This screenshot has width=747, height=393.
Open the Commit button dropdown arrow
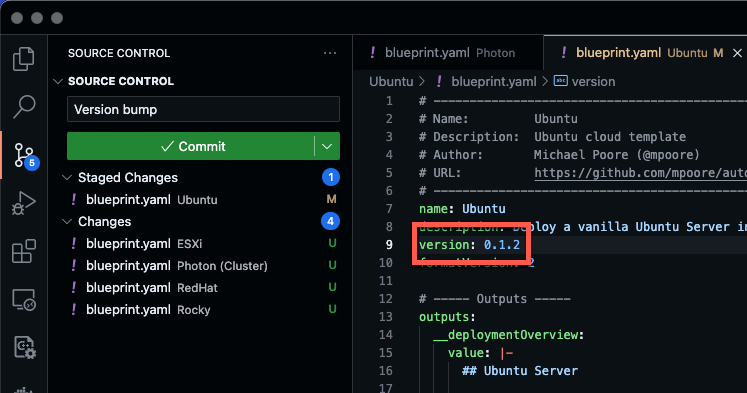click(x=327, y=146)
